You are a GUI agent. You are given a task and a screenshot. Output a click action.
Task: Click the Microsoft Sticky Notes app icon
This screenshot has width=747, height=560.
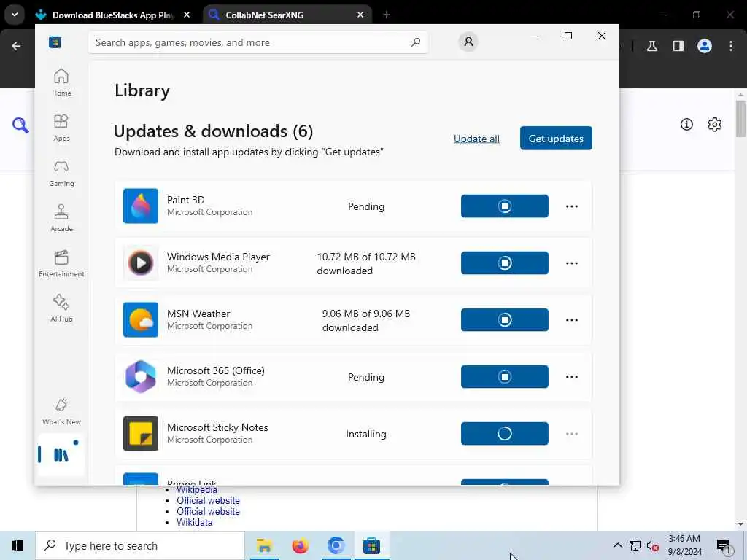[x=141, y=433]
